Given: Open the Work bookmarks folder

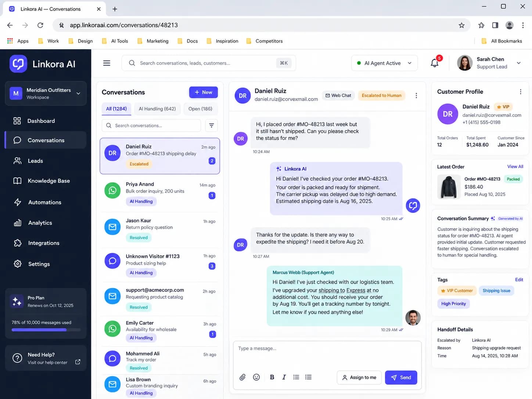Looking at the screenshot, I should (49, 41).
